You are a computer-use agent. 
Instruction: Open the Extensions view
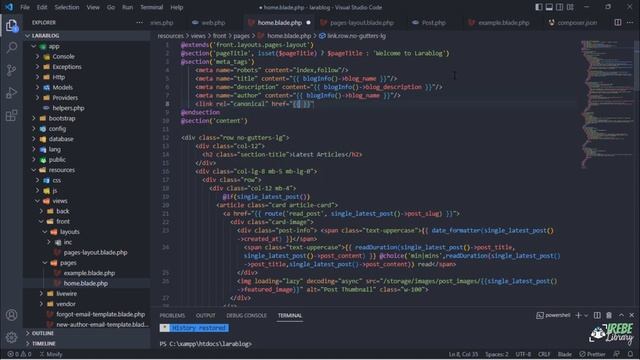(x=11, y=115)
